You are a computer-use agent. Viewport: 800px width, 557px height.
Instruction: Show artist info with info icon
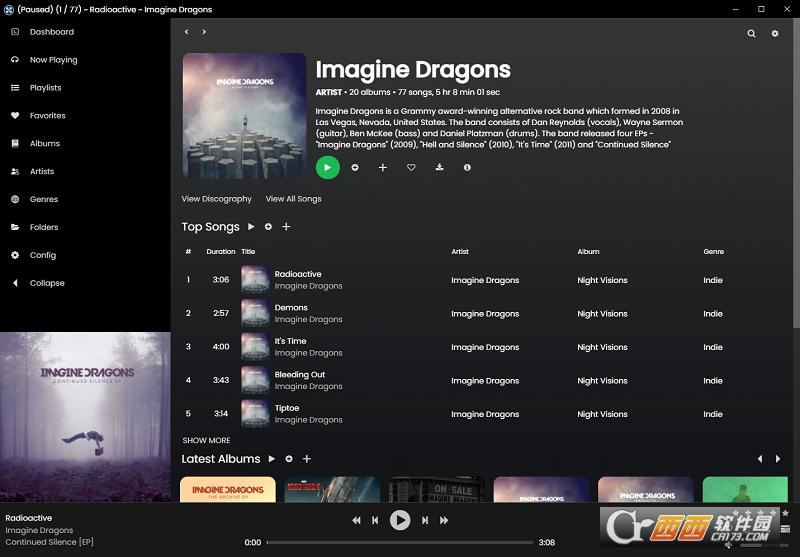point(467,167)
